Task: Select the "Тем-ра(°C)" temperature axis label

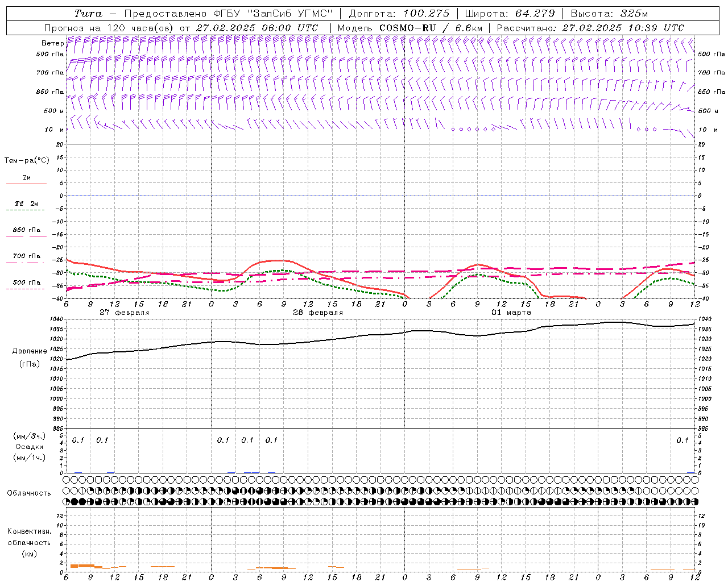Action: (x=27, y=161)
